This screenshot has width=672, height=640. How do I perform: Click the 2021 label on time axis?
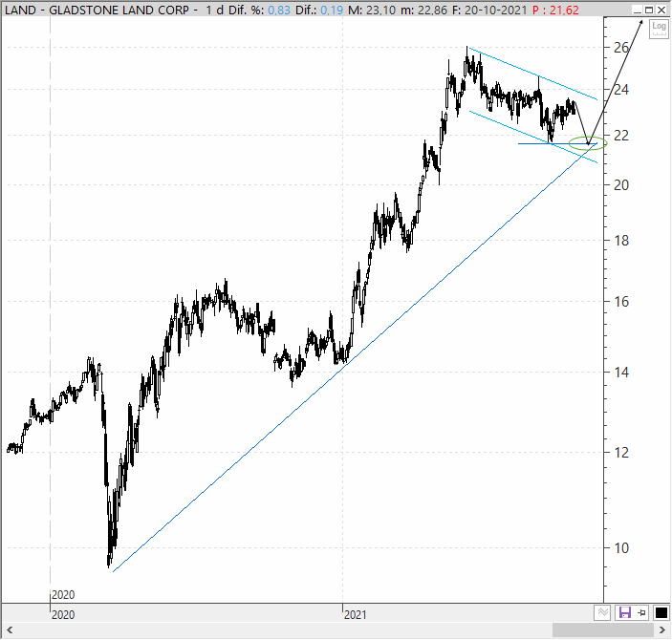pyautogui.click(x=356, y=615)
